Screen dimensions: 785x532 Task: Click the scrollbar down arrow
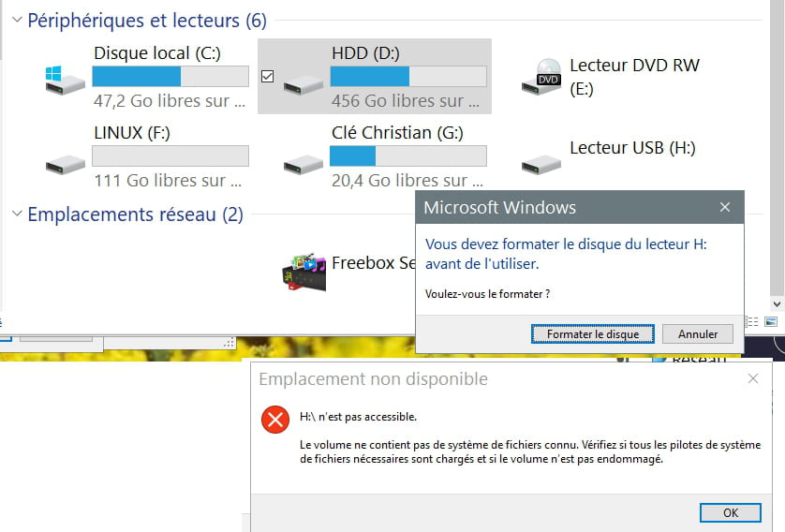point(777,303)
